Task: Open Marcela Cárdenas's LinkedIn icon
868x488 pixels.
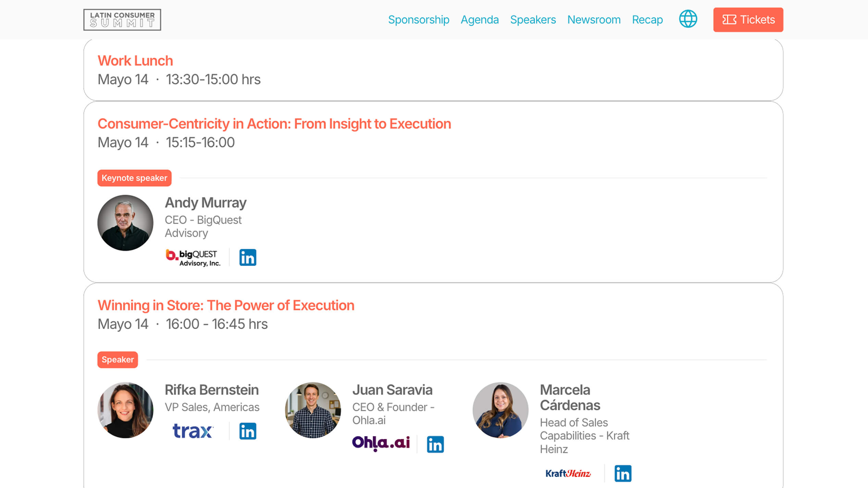Action: (x=623, y=474)
